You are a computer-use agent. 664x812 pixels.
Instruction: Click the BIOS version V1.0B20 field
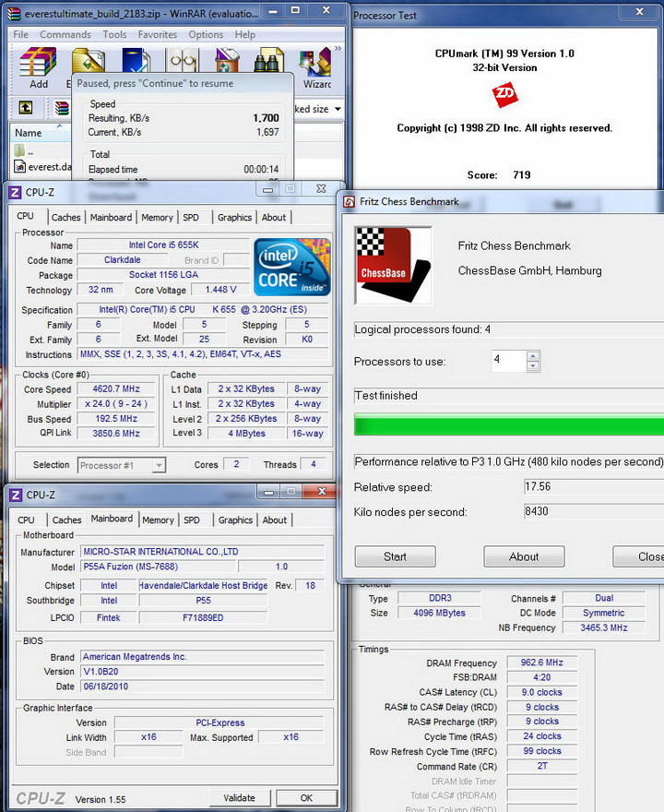[203, 672]
